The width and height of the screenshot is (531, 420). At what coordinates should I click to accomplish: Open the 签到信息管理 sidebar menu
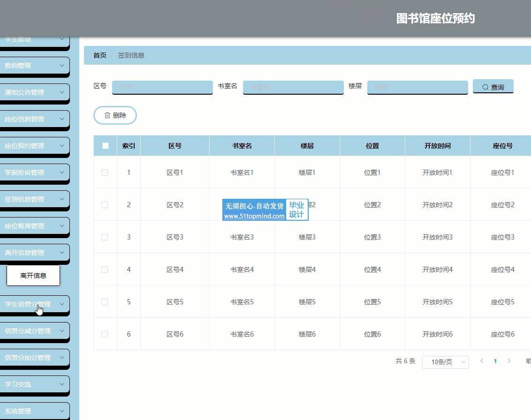[35, 199]
